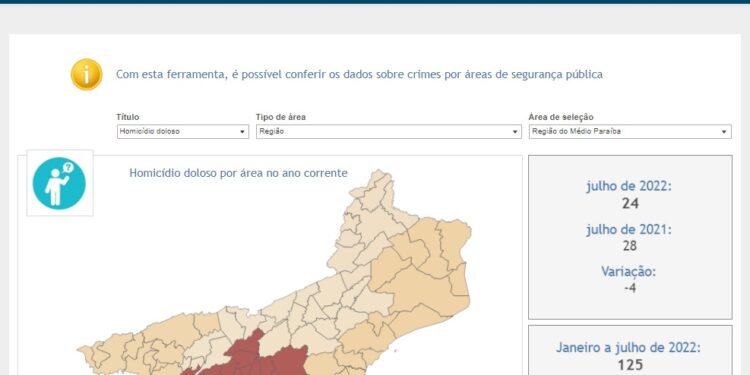The image size is (750, 375).
Task: Click the value 125 in lower stats panel
Action: click(x=630, y=365)
